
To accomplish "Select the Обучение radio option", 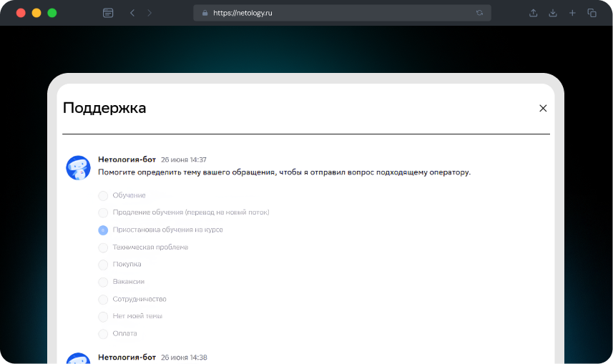I will [103, 195].
